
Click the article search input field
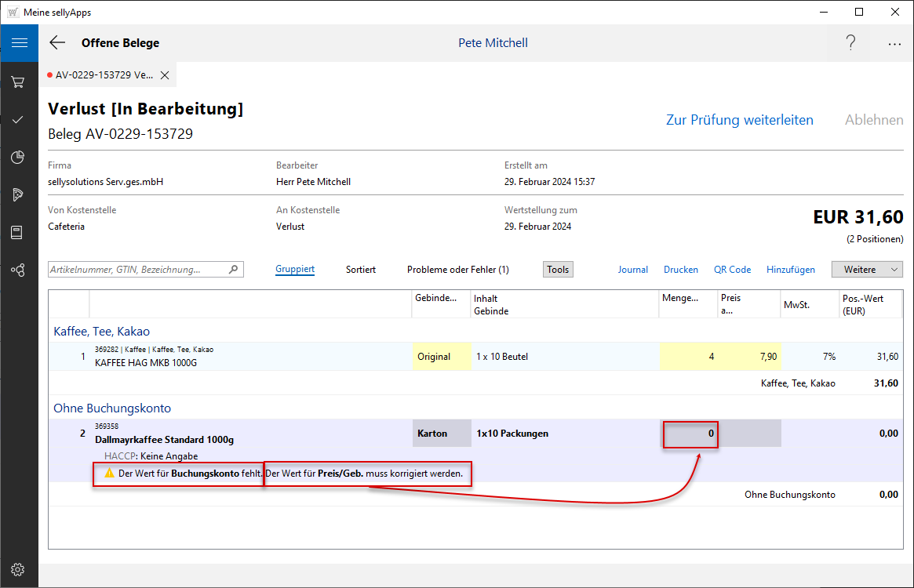point(138,270)
